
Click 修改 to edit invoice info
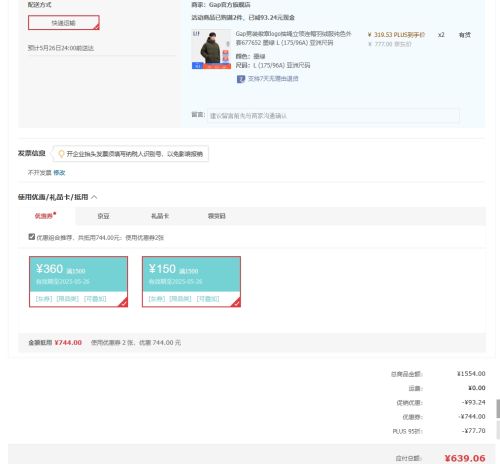click(x=59, y=173)
